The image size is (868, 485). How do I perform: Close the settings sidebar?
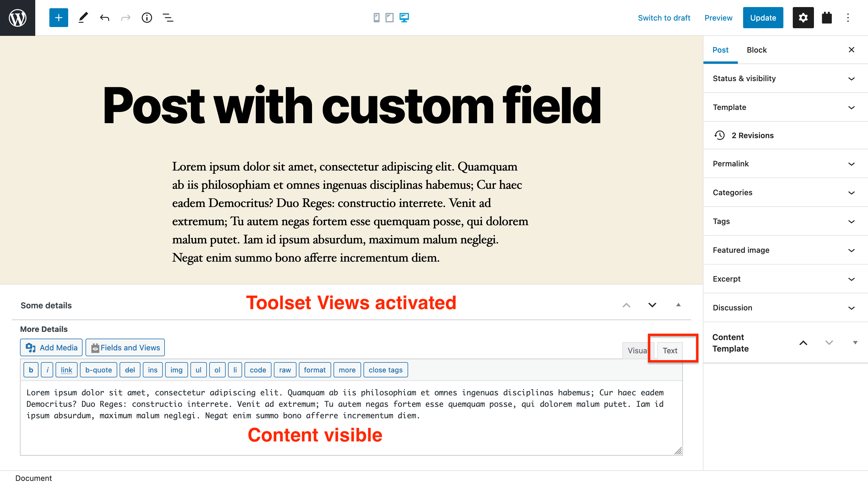click(852, 50)
